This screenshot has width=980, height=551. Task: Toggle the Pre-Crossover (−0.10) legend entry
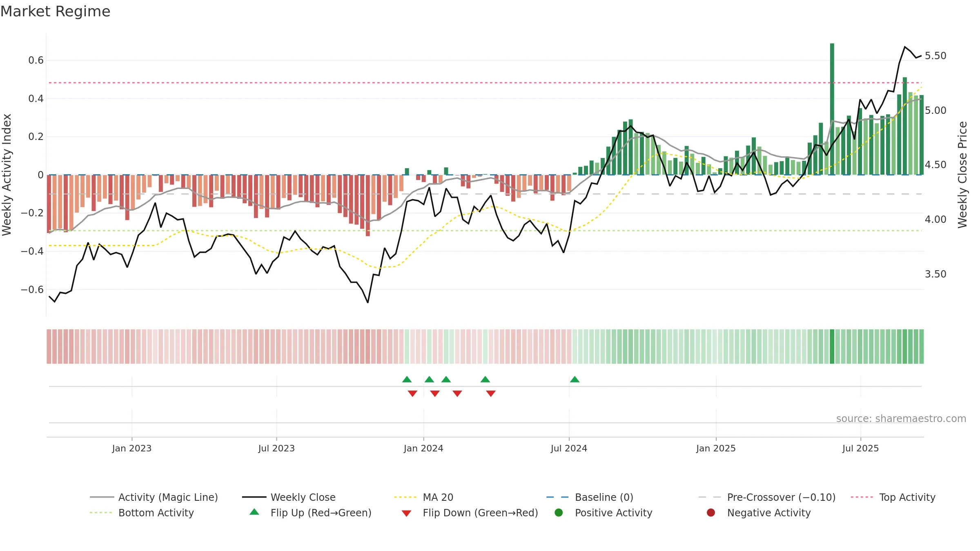click(767, 497)
